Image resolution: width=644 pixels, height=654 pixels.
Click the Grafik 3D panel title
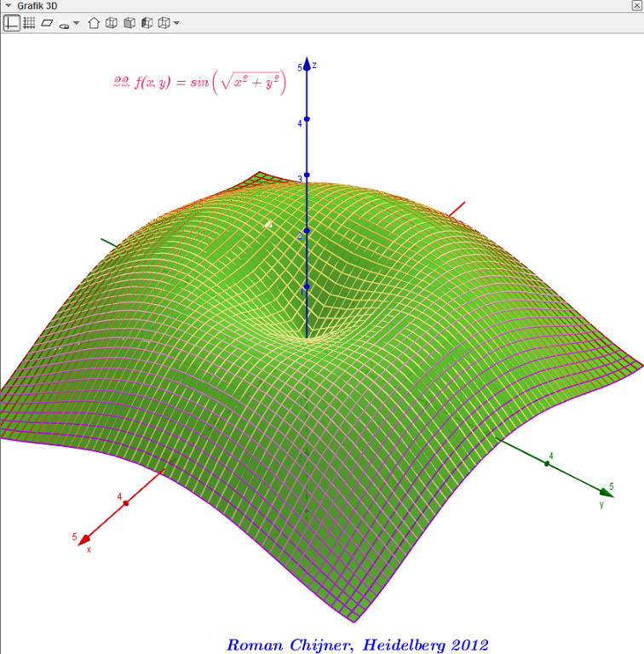click(37, 6)
